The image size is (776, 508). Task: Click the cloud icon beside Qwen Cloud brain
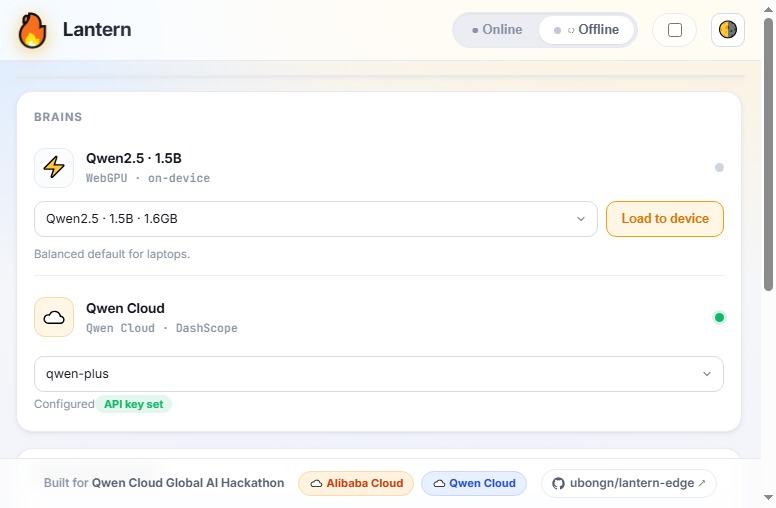coord(54,317)
